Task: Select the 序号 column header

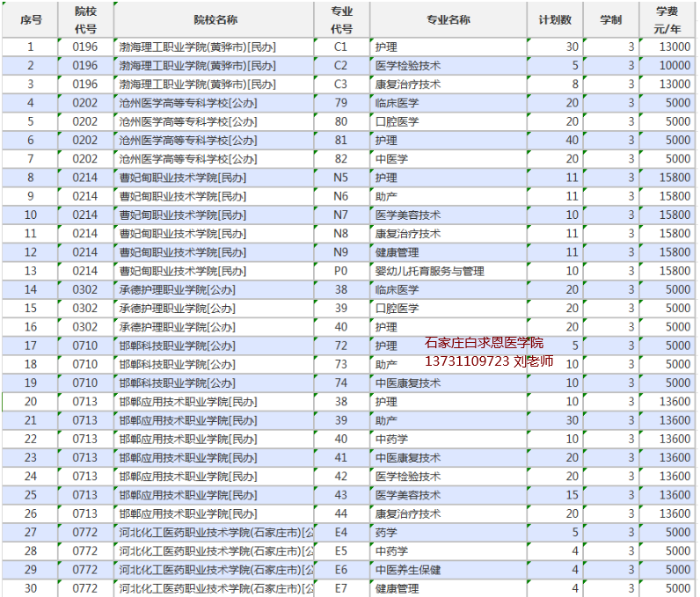Action: pyautogui.click(x=31, y=19)
